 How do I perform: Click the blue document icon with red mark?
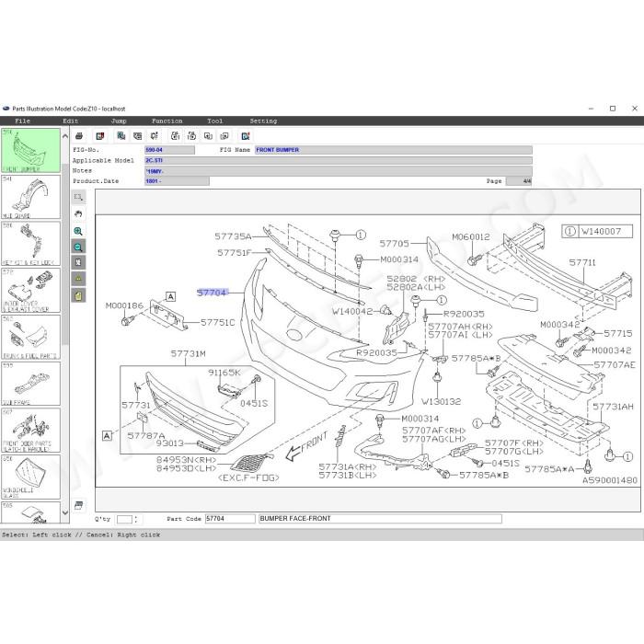(246, 136)
